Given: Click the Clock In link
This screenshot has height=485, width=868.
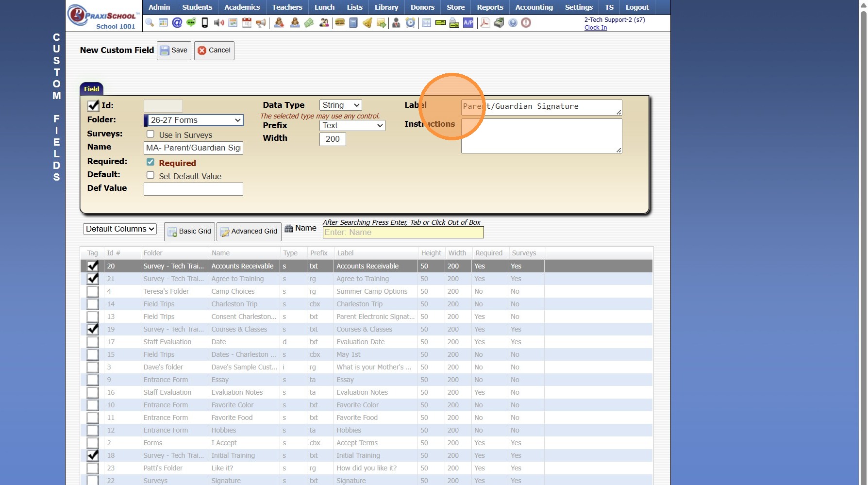Looking at the screenshot, I should tap(596, 28).
